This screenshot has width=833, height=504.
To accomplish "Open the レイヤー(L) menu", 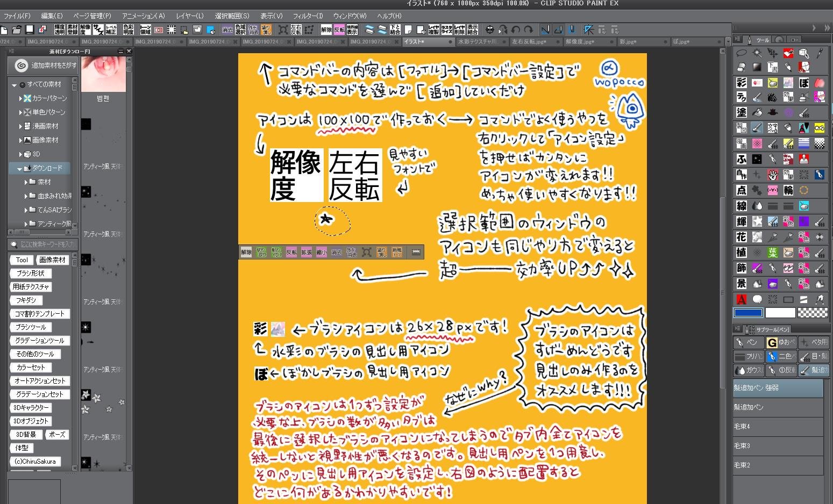I will tap(190, 16).
